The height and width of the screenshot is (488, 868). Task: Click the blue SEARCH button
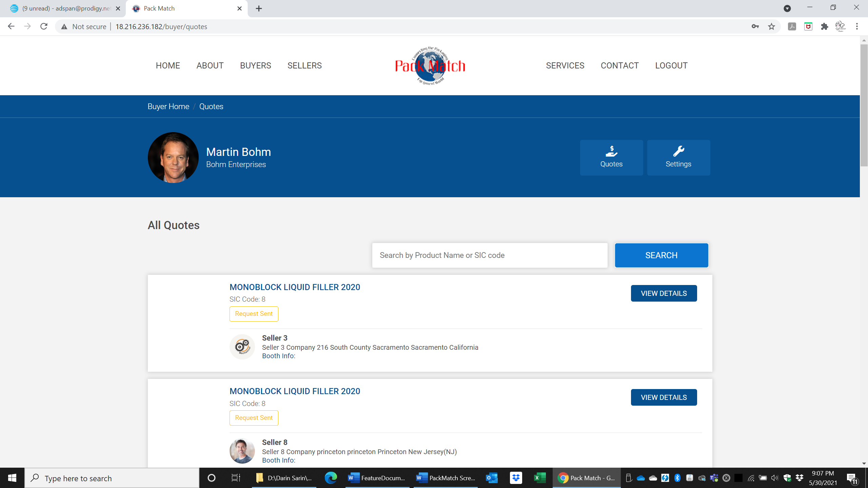tap(661, 255)
